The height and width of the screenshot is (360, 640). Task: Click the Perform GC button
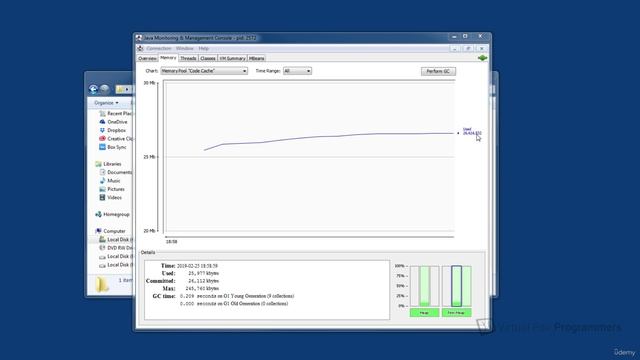point(438,71)
